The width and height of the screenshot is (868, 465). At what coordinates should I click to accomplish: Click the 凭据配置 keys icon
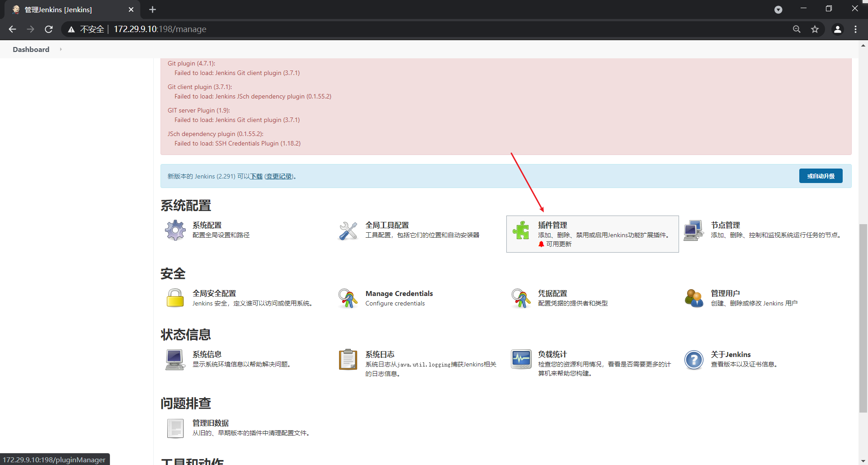[521, 298]
